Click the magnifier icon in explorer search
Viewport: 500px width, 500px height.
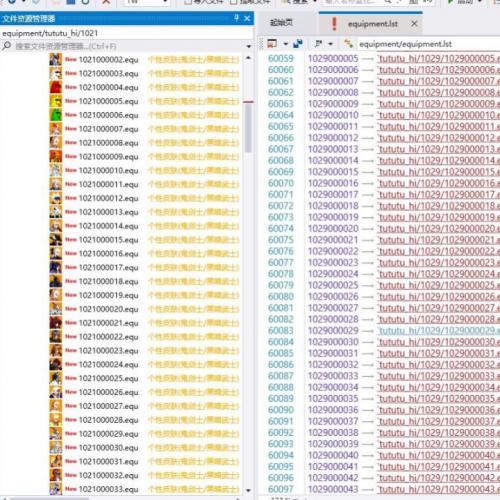click(6, 46)
